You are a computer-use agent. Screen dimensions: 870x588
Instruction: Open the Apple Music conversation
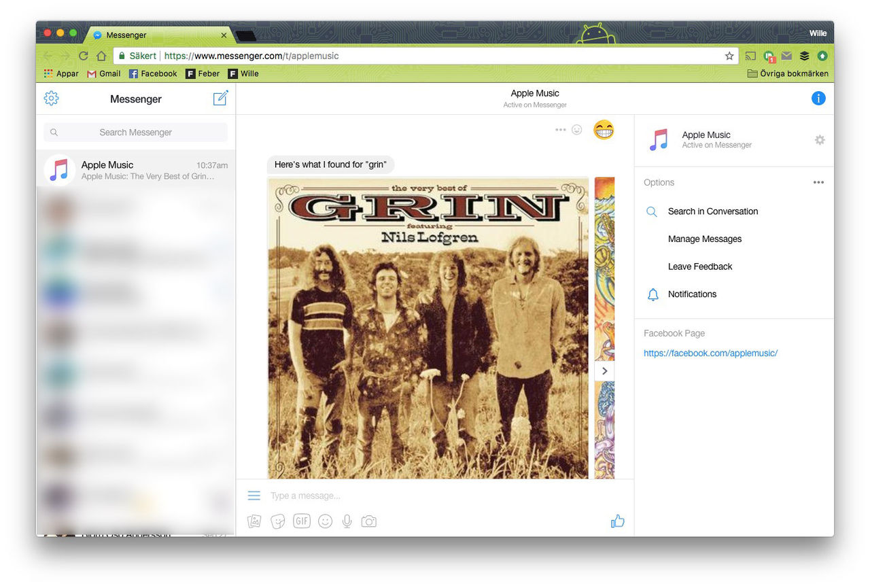pyautogui.click(x=135, y=170)
